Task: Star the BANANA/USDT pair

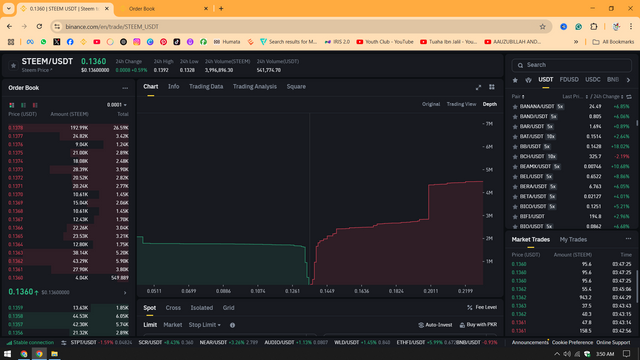Action: coord(515,107)
